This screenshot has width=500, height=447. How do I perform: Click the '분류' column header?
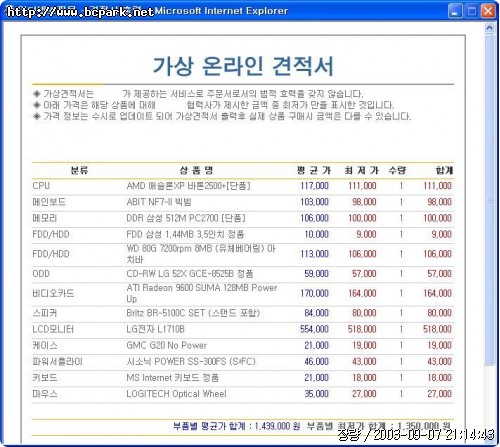(79, 171)
